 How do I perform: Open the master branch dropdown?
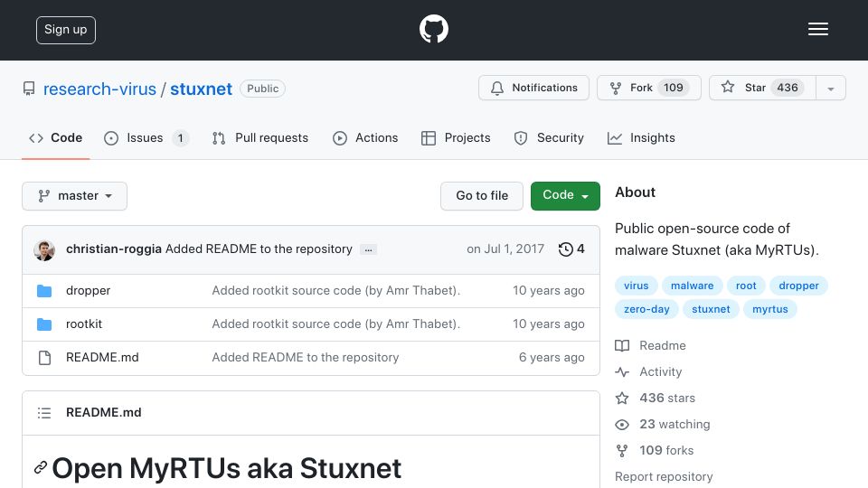pyautogui.click(x=75, y=196)
